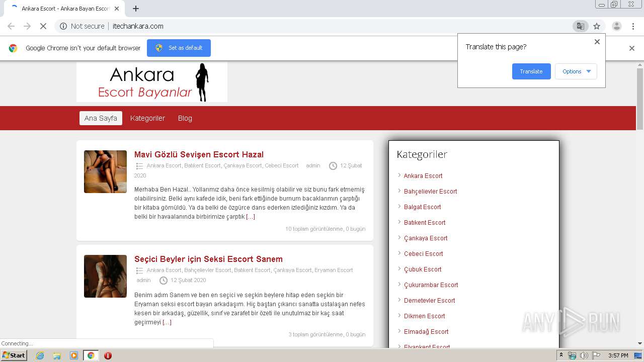Show hidden system tray icons
Screen dimensions: 644x362
tap(561, 355)
